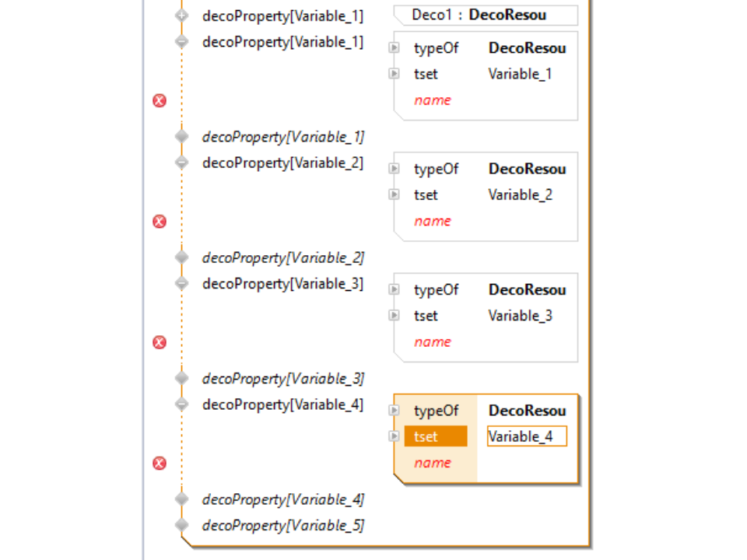Viewport: 747px width, 560px height.
Task: Select the highlighted tset property cell
Action: (x=436, y=436)
